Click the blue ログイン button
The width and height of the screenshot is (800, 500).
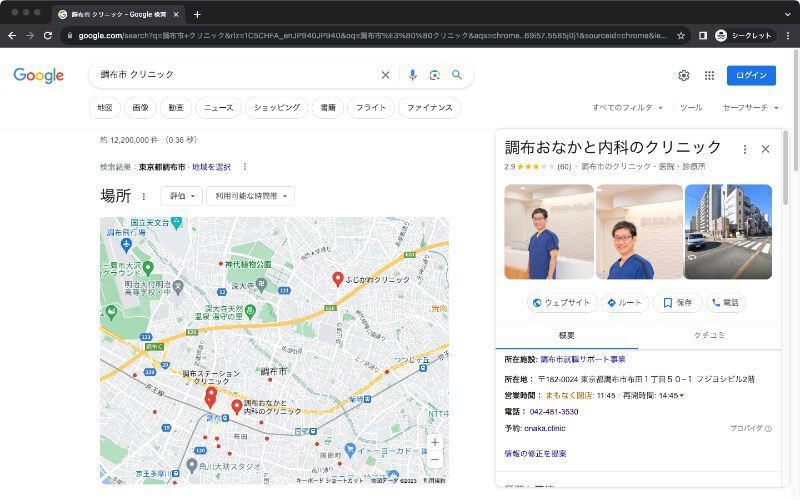pyautogui.click(x=750, y=75)
